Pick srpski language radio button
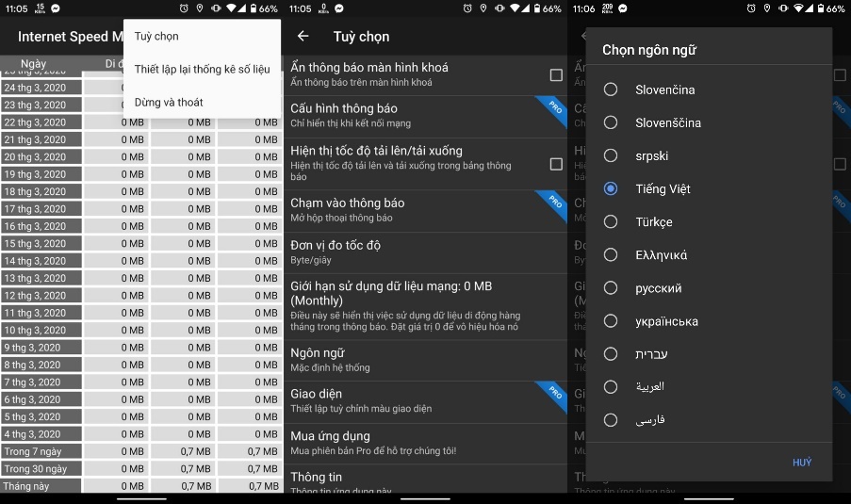This screenshot has width=851, height=504. (611, 155)
